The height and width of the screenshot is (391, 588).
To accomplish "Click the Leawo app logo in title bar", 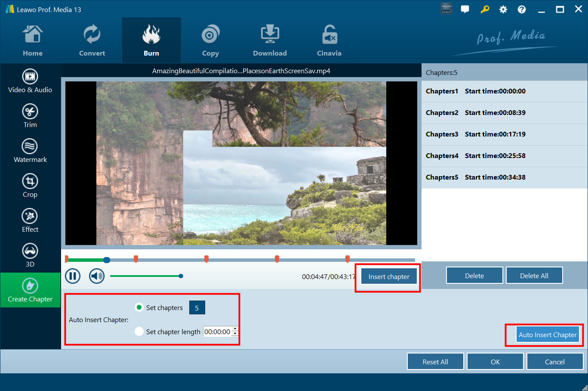I will (x=9, y=9).
